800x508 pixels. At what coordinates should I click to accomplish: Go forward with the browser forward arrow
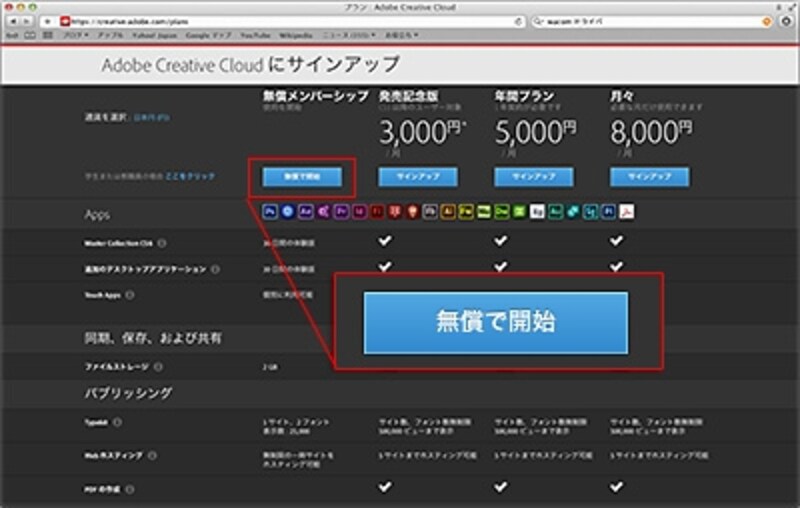tap(26, 21)
